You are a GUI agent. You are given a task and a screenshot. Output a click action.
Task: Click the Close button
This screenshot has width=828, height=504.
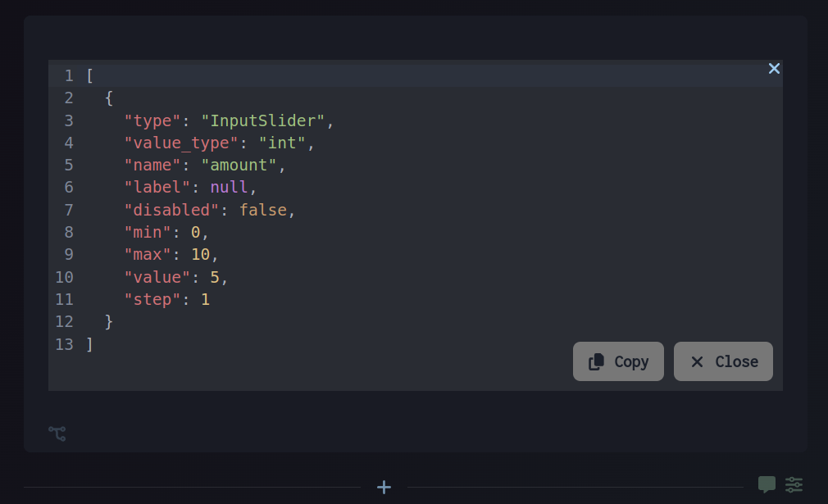tap(723, 361)
